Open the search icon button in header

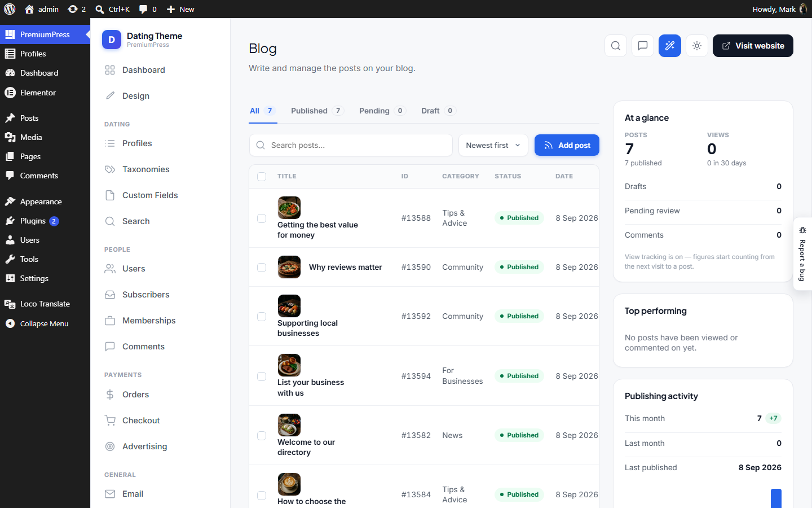[616, 46]
